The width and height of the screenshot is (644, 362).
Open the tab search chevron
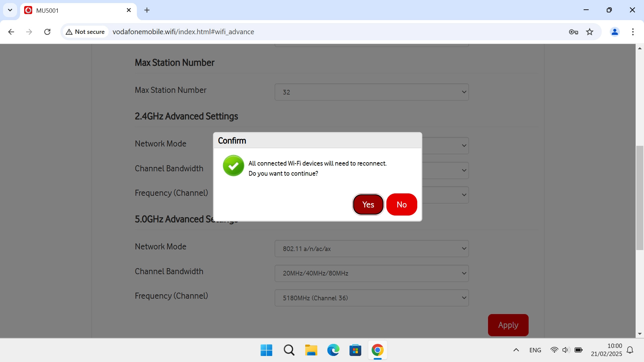pyautogui.click(x=10, y=10)
